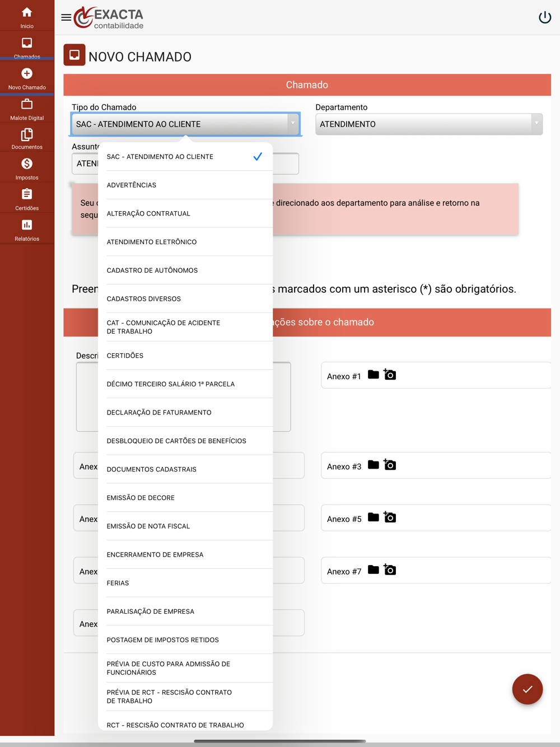Click the Chamado section header

tap(307, 85)
